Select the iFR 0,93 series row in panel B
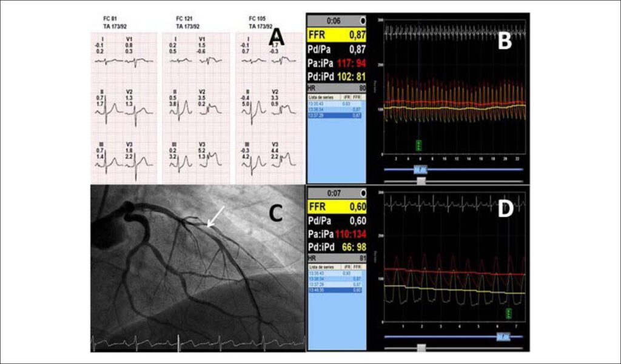Viewport: 621px width, 364px height. pyautogui.click(x=335, y=104)
